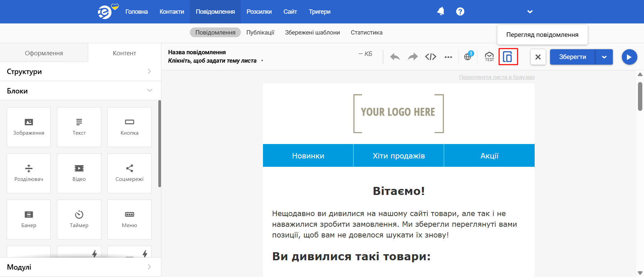
Task: Collapse the Блоки section
Action: coord(80,90)
